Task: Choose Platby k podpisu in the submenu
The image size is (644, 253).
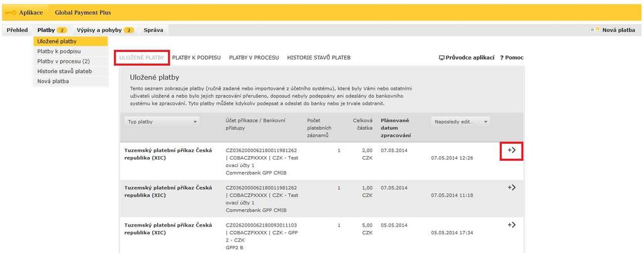Action: pos(70,51)
